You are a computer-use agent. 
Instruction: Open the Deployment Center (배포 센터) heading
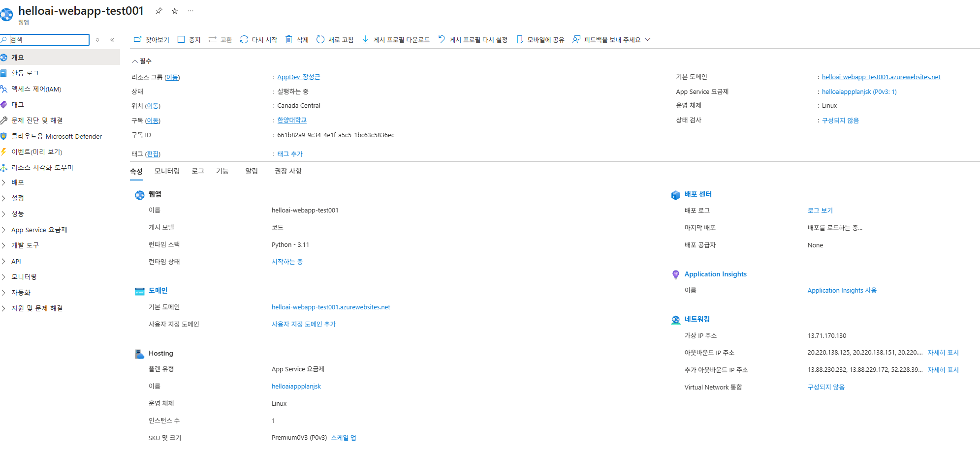[x=698, y=194]
